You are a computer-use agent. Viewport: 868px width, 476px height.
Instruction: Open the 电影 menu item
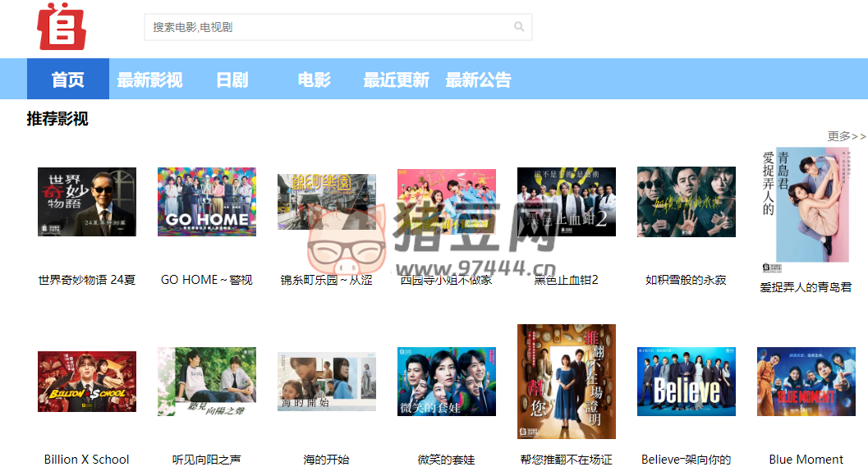pyautogui.click(x=314, y=80)
